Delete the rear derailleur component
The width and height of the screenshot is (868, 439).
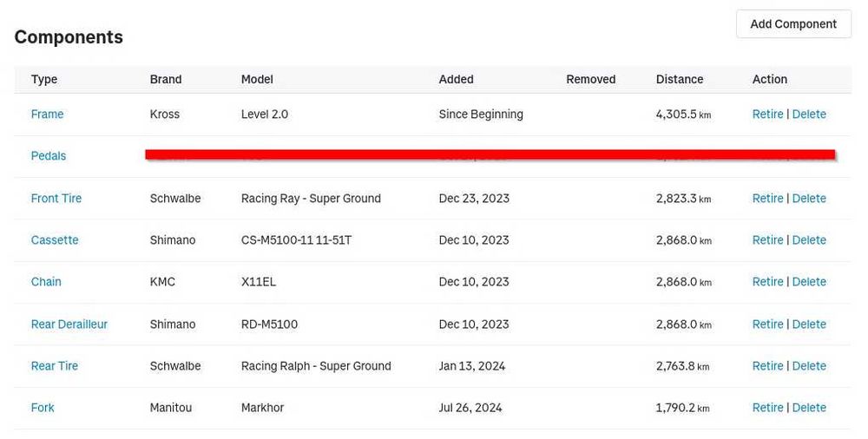click(x=809, y=324)
